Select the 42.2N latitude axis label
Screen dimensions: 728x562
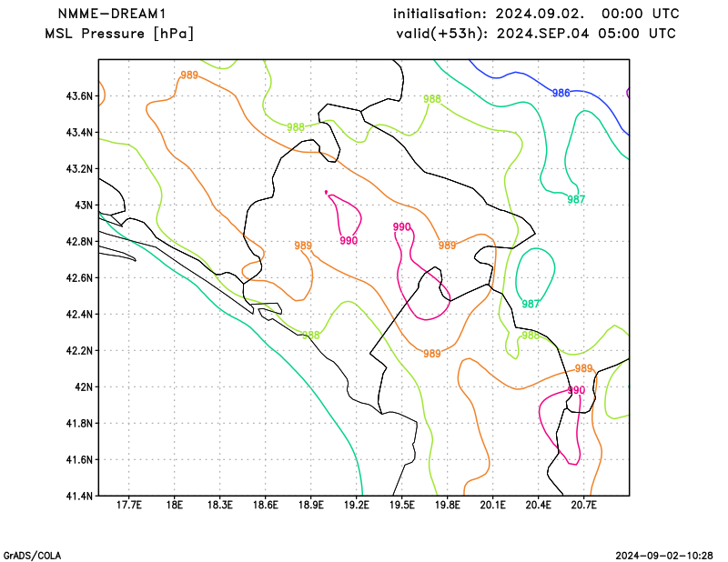click(79, 351)
